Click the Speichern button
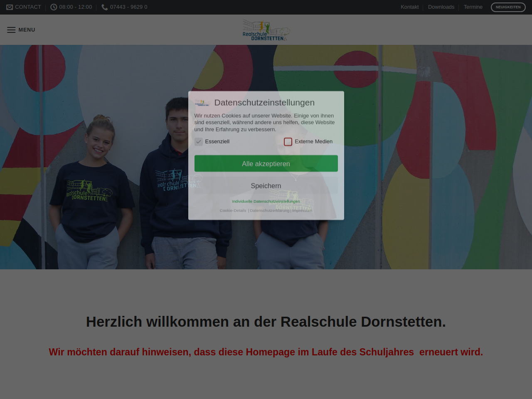 coord(266,186)
